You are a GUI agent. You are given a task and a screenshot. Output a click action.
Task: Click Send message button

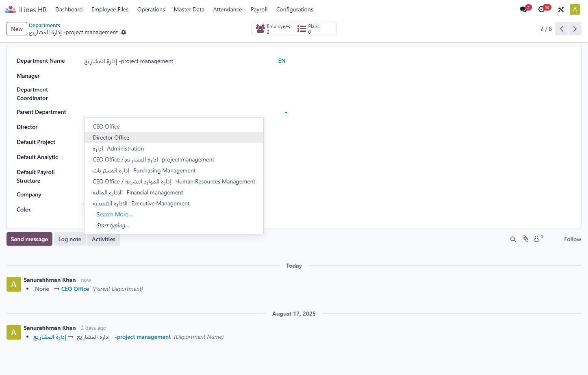29,239
